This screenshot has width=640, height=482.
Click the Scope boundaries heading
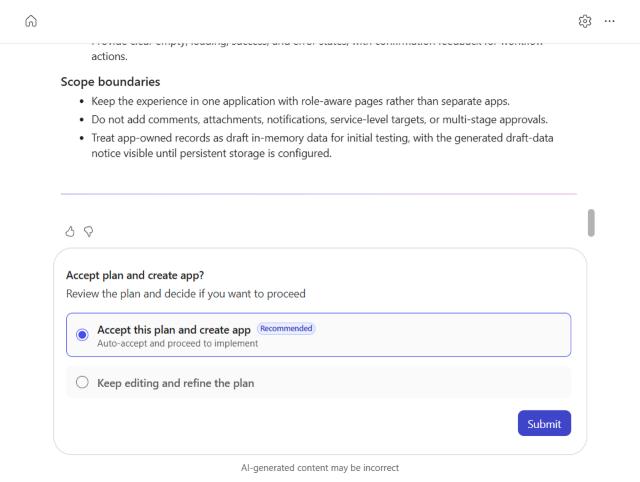110,82
